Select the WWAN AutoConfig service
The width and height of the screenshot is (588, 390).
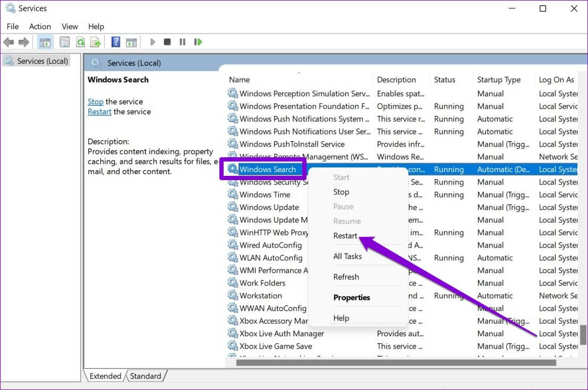[x=273, y=308]
